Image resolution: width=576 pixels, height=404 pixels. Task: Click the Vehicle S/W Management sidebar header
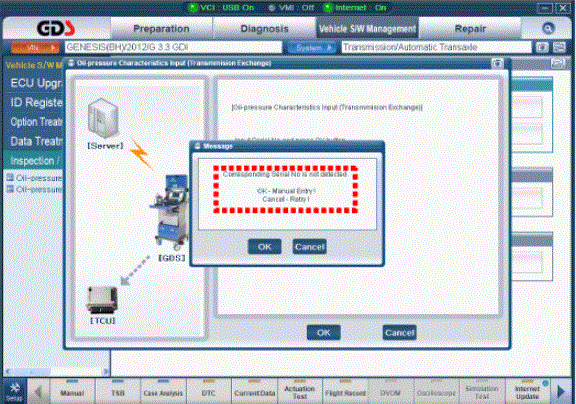click(34, 65)
